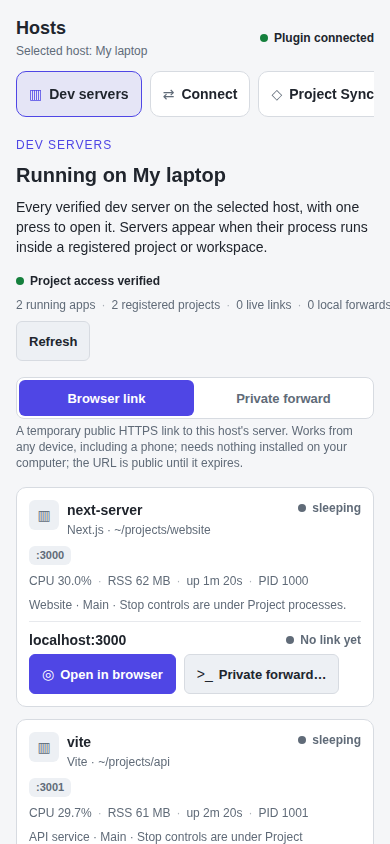Viewport: 390px width, 844px height.
Task: Open the Connect tab
Action: pos(200,94)
